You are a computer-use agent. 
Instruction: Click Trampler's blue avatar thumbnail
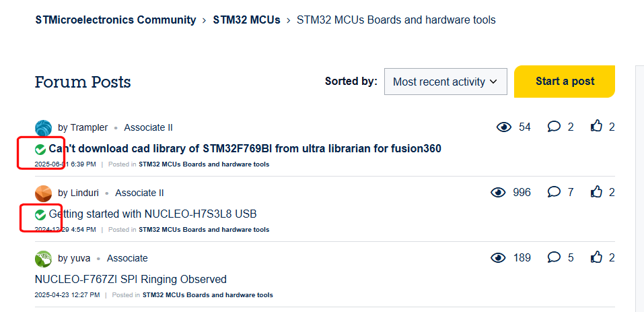[x=44, y=128]
